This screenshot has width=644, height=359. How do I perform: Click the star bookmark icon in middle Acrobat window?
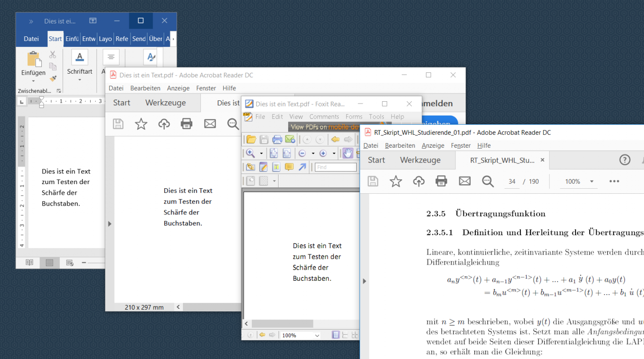pos(141,124)
